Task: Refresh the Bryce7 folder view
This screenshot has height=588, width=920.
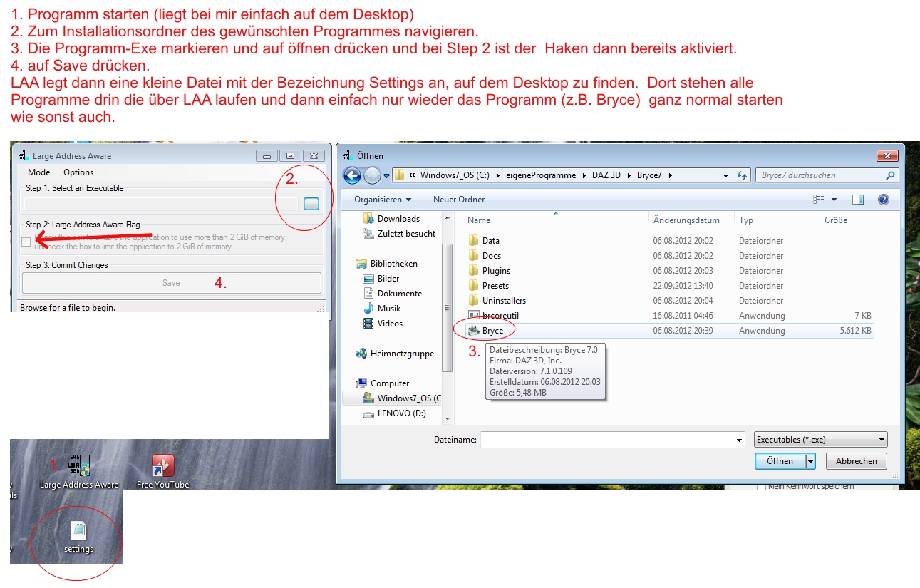Action: (x=742, y=175)
